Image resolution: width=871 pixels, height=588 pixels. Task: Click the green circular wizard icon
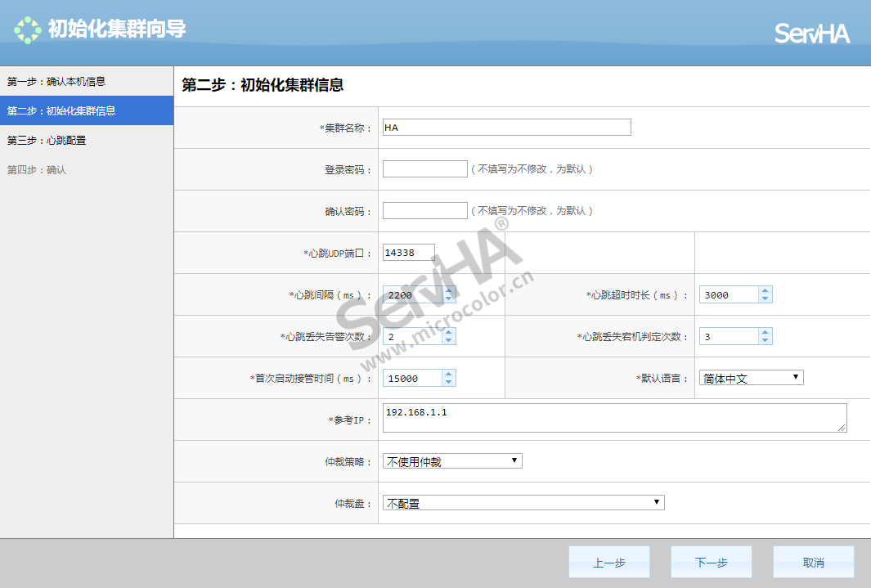pos(27,30)
